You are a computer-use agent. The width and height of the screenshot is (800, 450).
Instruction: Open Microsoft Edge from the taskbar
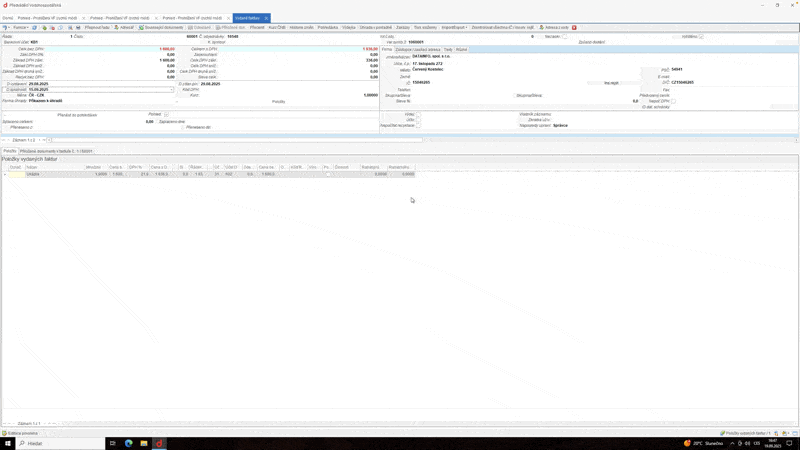tap(128, 443)
